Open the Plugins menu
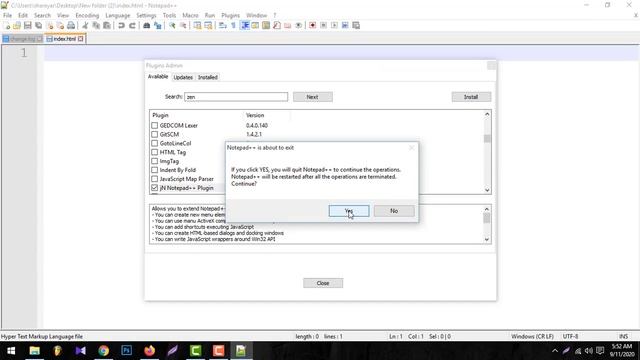 click(x=231, y=16)
